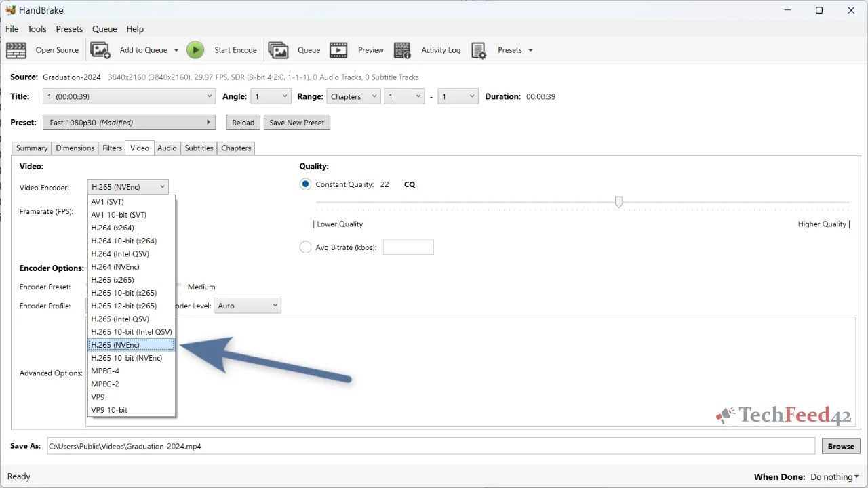
Task: Open the Help menu
Action: pos(135,29)
